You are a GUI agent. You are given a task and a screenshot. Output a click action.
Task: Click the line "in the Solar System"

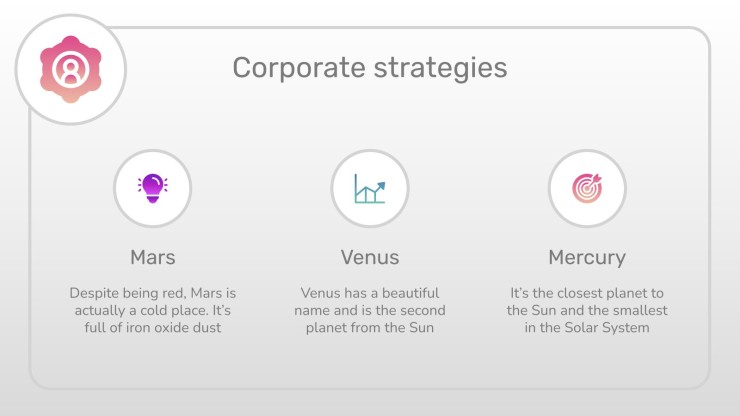tap(587, 328)
